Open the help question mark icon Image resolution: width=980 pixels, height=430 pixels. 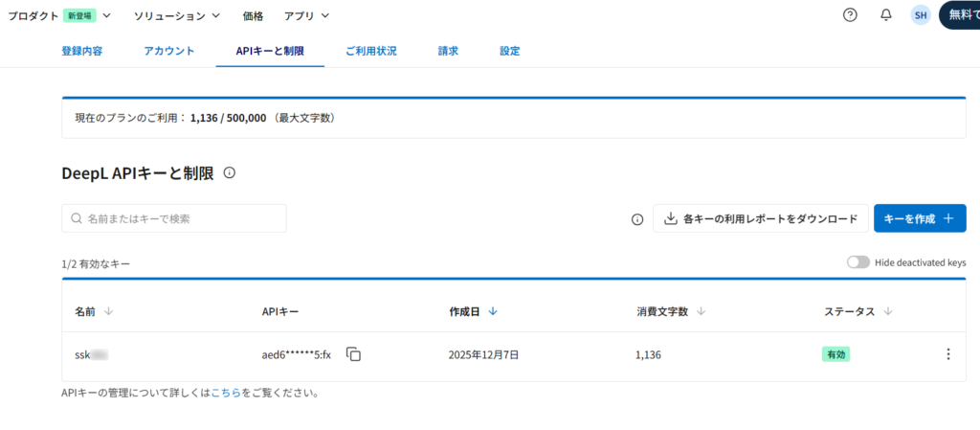850,15
